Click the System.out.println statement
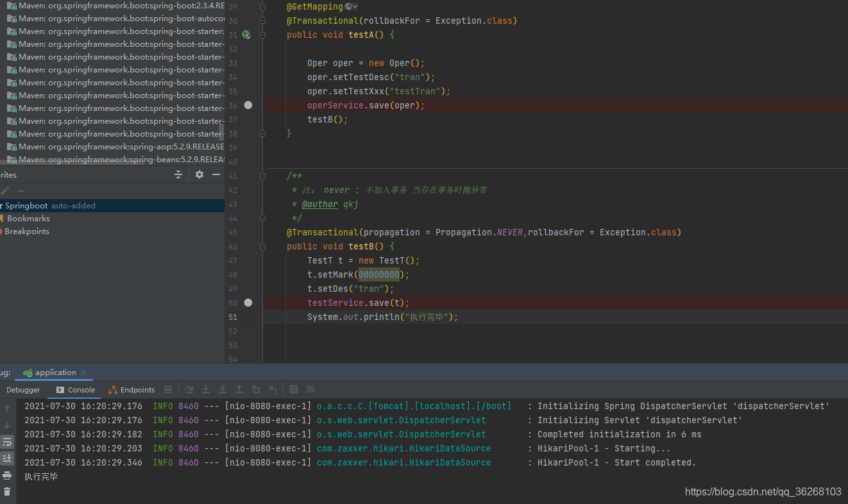The width and height of the screenshot is (848, 504). point(383,317)
